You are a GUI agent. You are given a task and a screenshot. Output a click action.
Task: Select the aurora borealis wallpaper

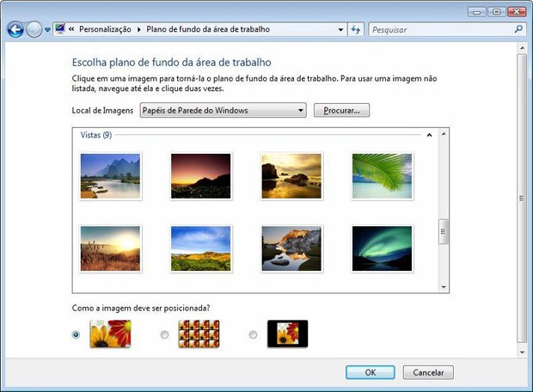coord(382,248)
